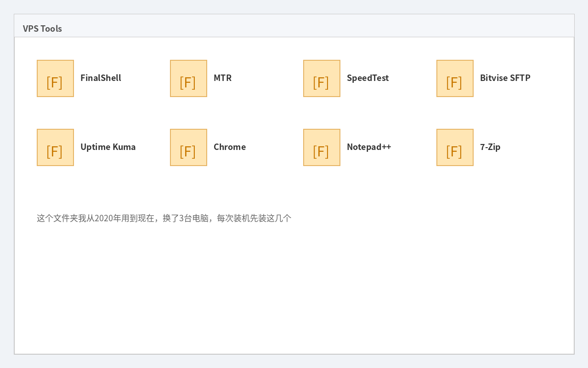This screenshot has width=588, height=368.
Task: Select the SpeedTest label
Action: pyautogui.click(x=367, y=78)
